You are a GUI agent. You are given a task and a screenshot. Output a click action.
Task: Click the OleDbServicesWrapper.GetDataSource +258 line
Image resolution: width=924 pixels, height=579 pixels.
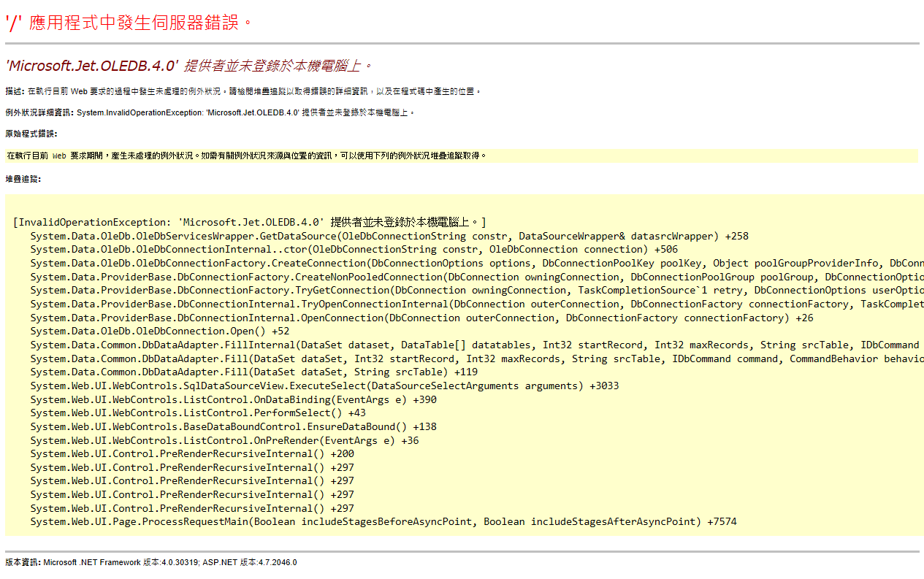(389, 236)
